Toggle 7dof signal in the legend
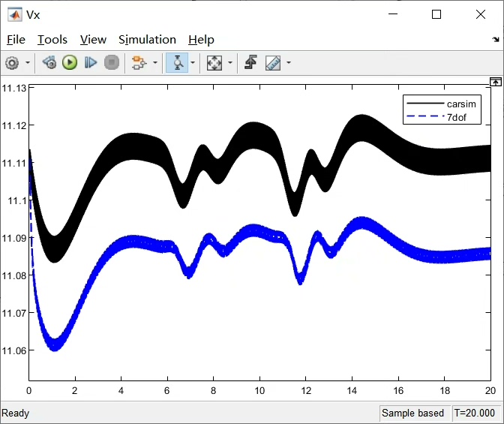 click(457, 117)
